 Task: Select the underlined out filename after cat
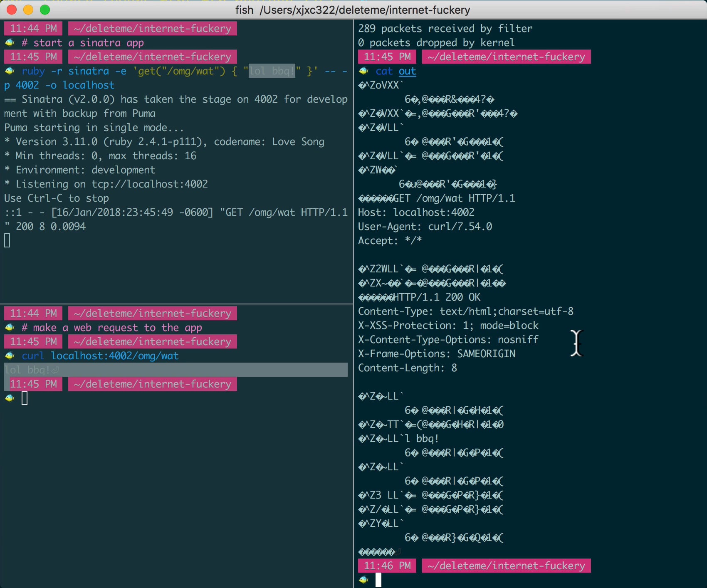(407, 71)
